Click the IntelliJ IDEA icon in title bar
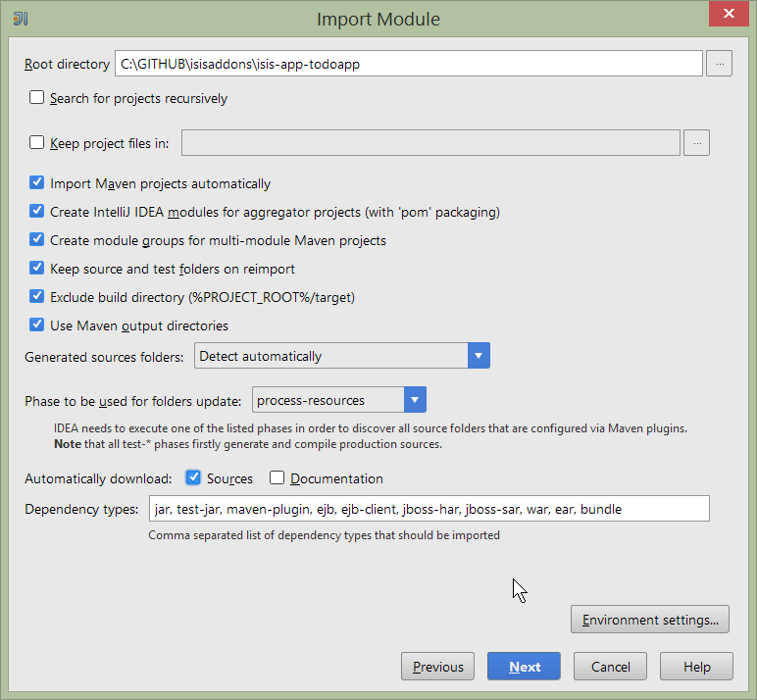This screenshot has width=757, height=700. 20,19
